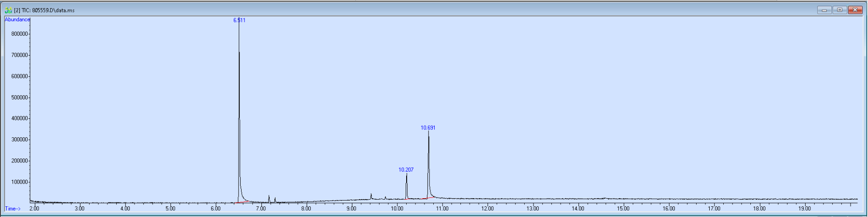The height and width of the screenshot is (217, 868).
Task: Click the 11.00 time axis value
Action: (x=442, y=209)
